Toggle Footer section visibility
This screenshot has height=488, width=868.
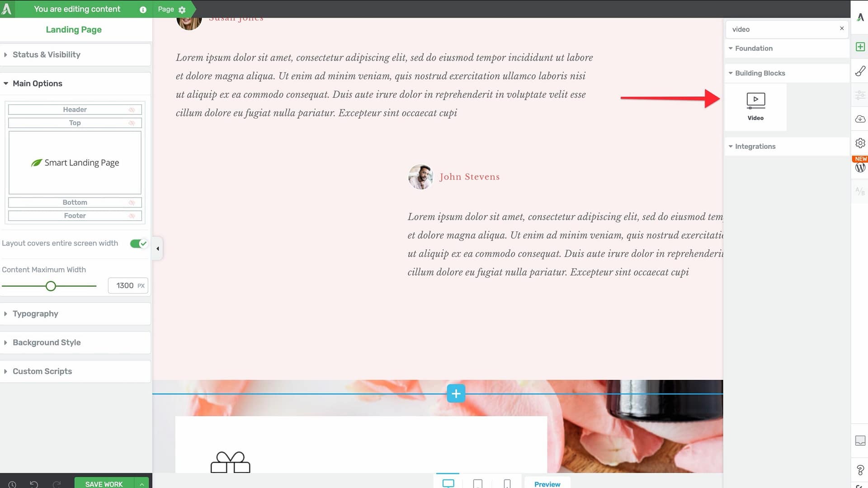click(132, 216)
